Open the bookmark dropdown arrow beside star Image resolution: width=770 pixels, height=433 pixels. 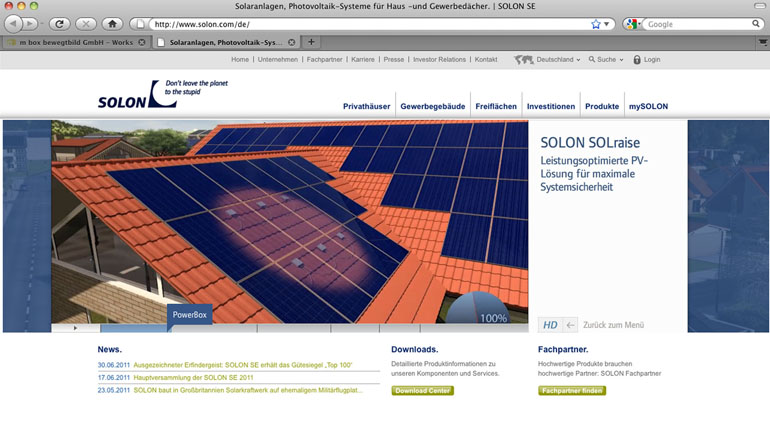click(x=606, y=24)
